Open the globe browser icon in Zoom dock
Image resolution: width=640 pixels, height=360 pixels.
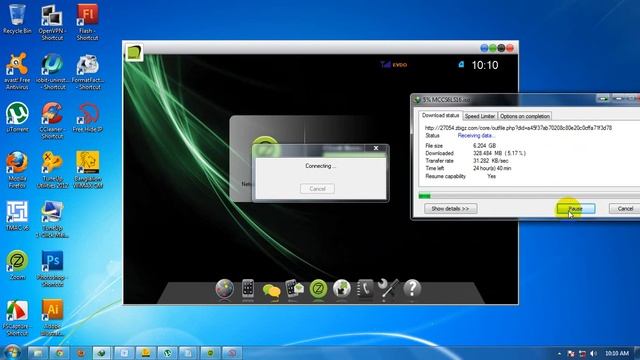pos(224,289)
